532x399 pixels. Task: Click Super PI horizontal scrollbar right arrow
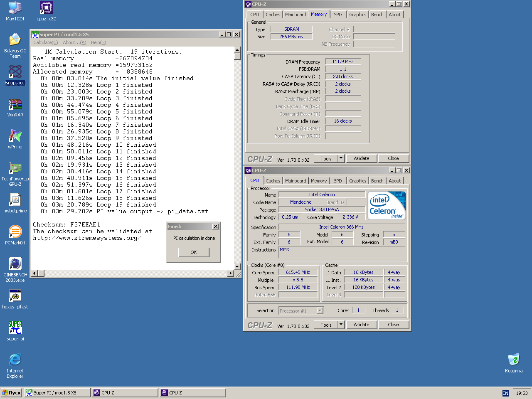click(x=231, y=273)
